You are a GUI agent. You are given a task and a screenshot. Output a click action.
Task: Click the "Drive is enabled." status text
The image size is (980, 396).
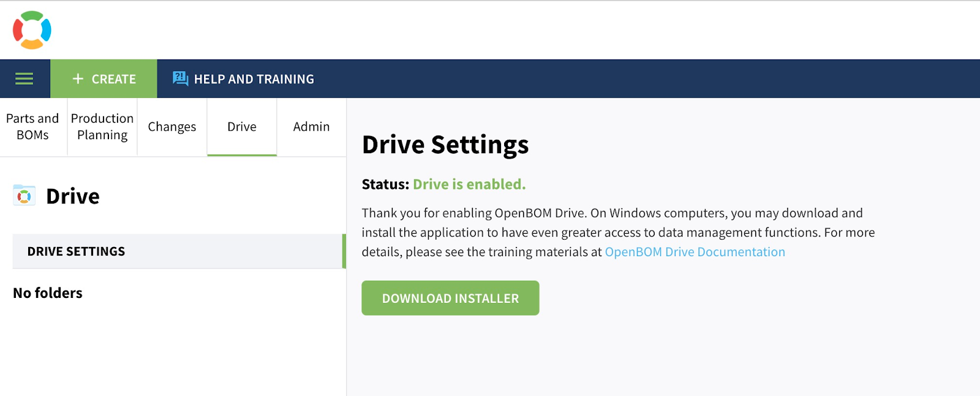pos(469,185)
